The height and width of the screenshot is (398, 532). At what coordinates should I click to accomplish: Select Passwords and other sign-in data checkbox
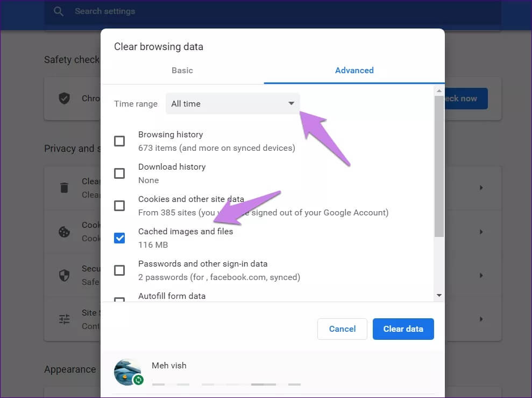pyautogui.click(x=119, y=270)
